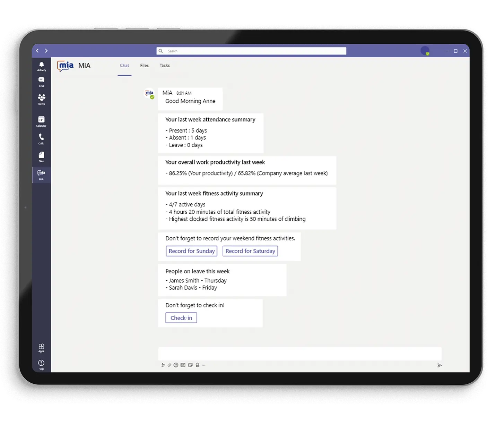Click 'Your overall work productivity last week' heading

point(215,162)
